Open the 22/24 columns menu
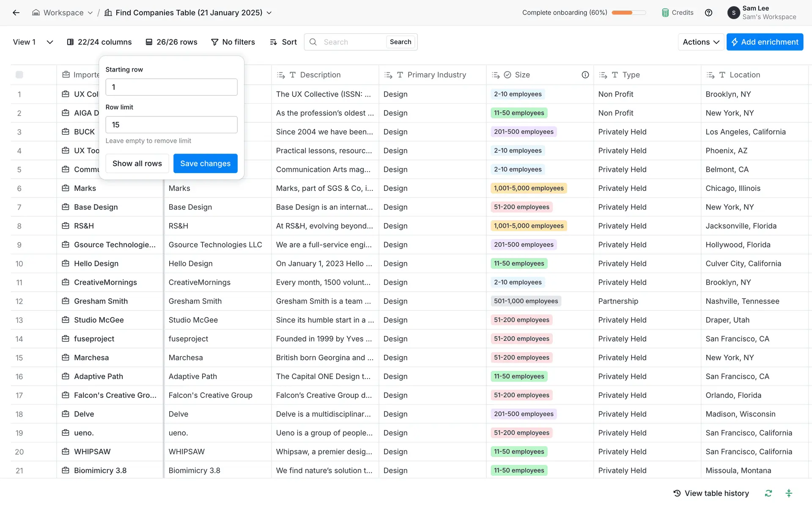This screenshot has height=508, width=812. 99,42
